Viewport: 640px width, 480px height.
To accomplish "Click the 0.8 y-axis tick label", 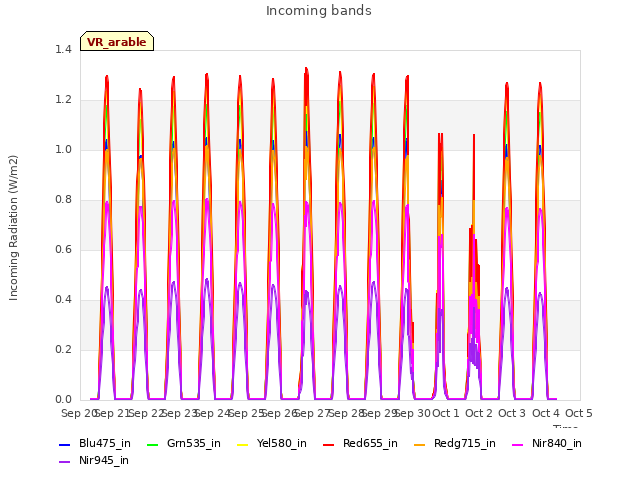I will pyautogui.click(x=63, y=200).
